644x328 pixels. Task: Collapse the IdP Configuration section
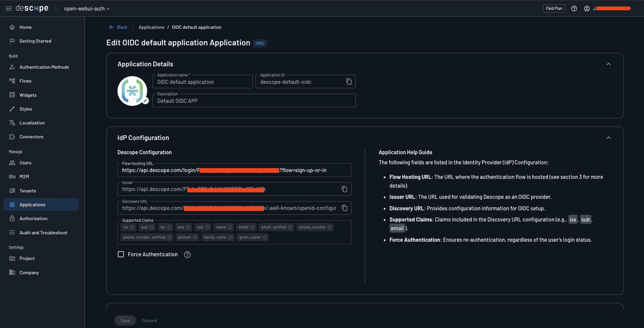tap(608, 137)
